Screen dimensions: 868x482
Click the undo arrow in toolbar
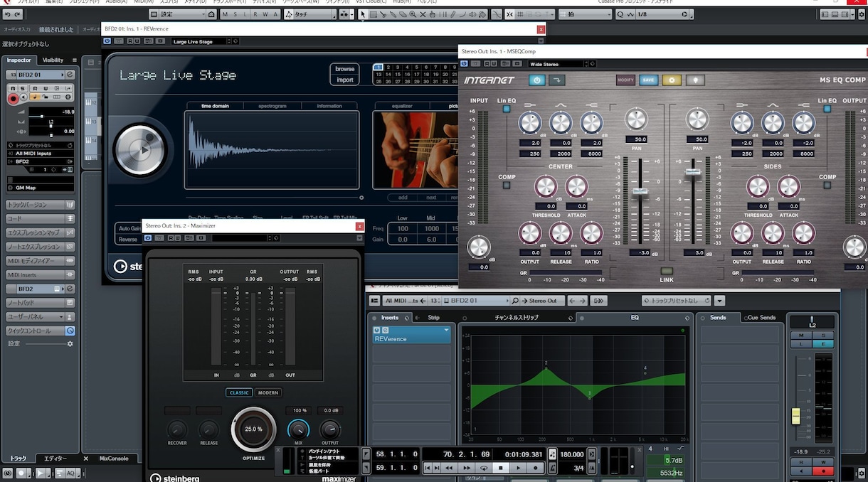[8, 14]
